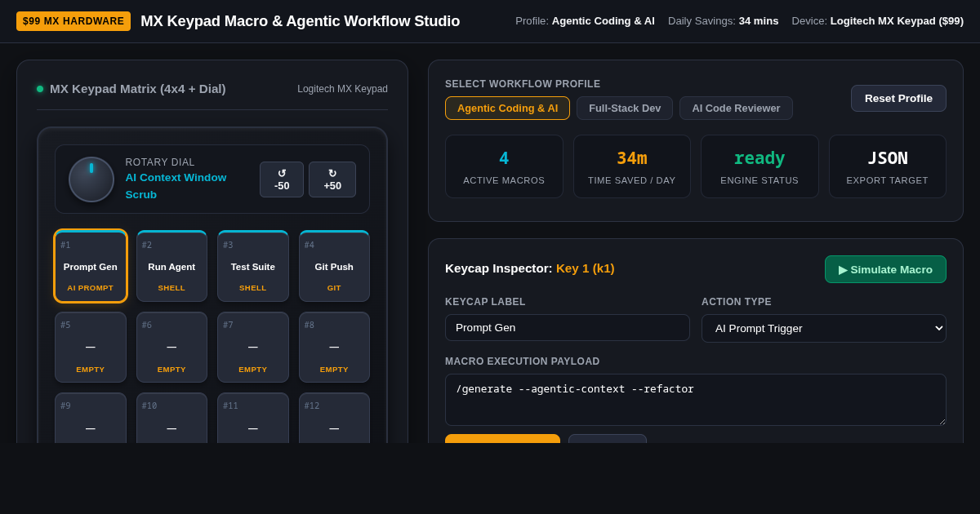Select keycap #10
This screenshot has height=514, width=980.
pyautogui.click(x=171, y=418)
